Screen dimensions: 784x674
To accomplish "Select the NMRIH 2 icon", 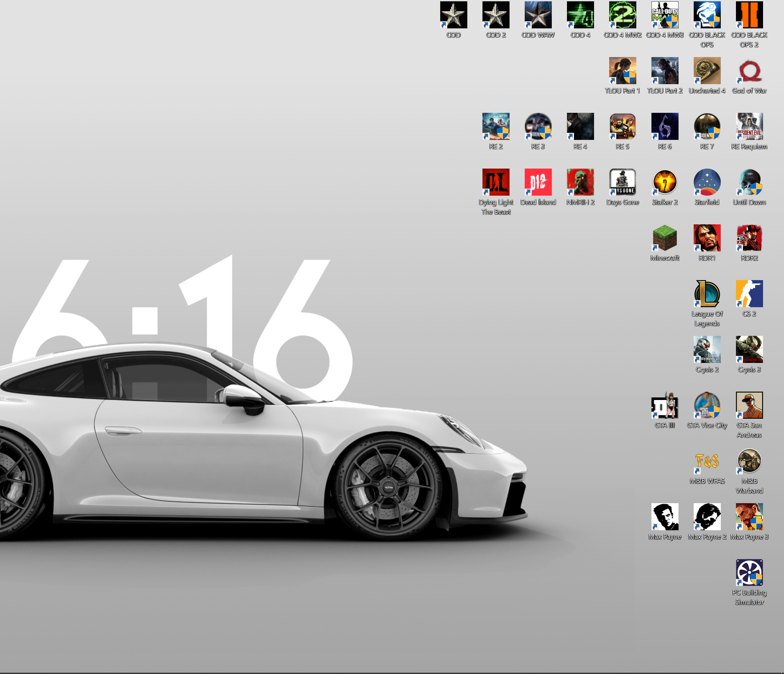I will click(580, 182).
